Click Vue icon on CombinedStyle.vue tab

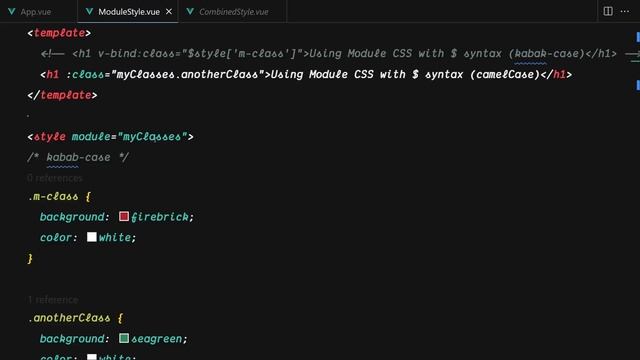190,12
